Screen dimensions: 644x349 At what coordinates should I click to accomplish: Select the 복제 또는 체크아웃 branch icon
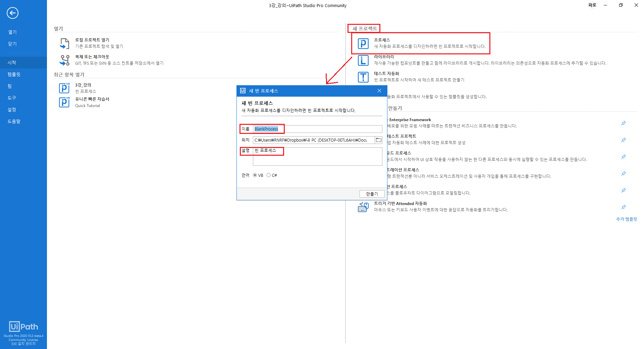[x=64, y=60]
